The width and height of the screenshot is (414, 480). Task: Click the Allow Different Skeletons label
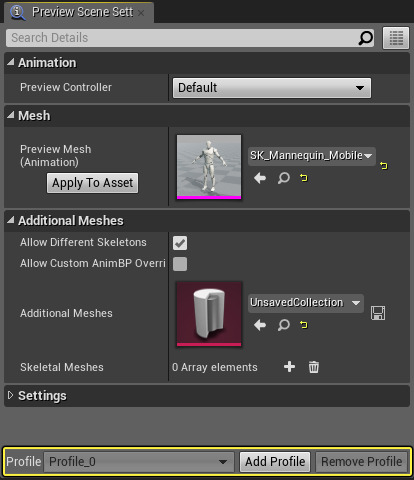coord(83,242)
